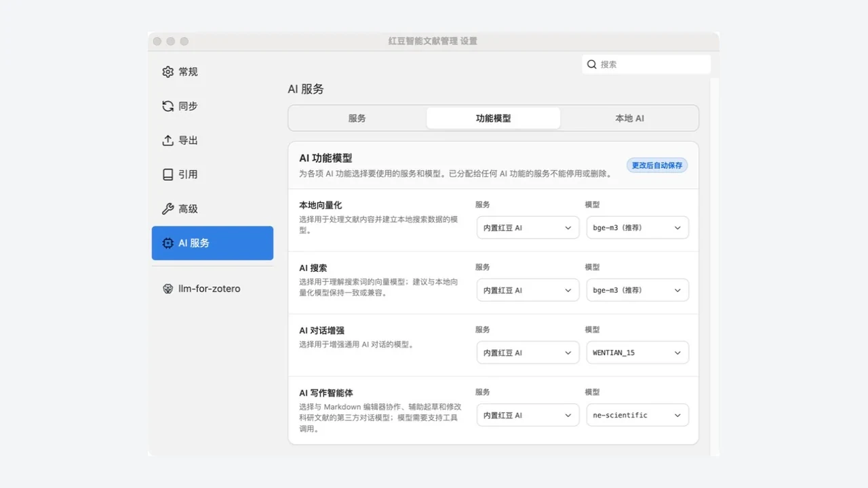Click the book icon beside 引用
Image resolution: width=868 pixels, height=488 pixels.
[167, 174]
